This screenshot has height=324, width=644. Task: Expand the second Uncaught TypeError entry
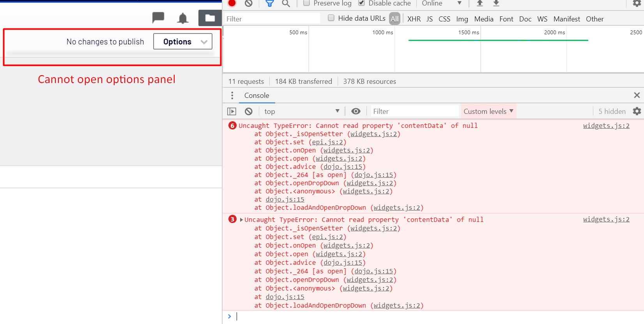pos(242,220)
